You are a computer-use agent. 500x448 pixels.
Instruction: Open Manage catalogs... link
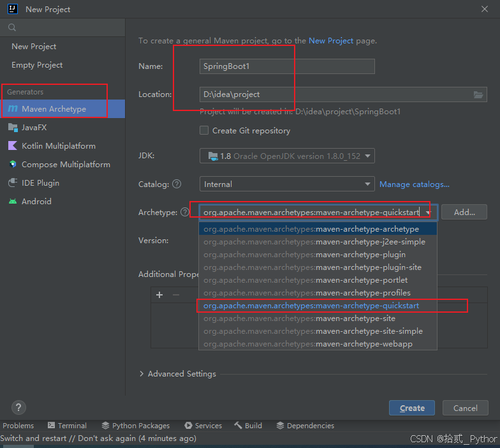415,184
